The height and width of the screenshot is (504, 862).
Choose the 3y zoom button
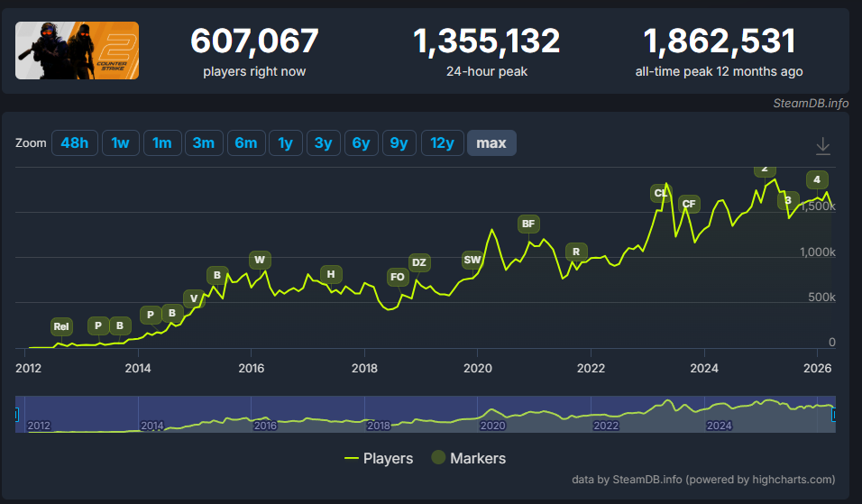323,142
